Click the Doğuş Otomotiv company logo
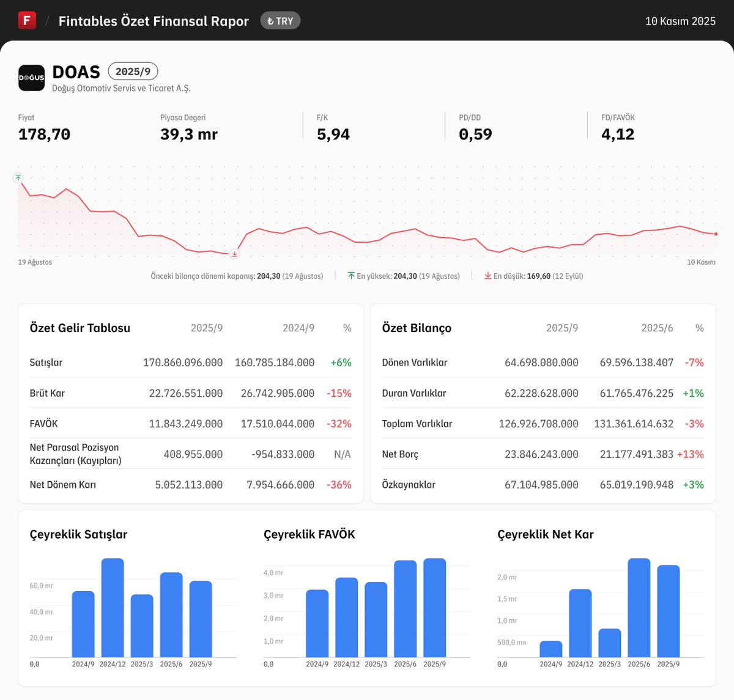The height and width of the screenshot is (700, 734). click(31, 78)
